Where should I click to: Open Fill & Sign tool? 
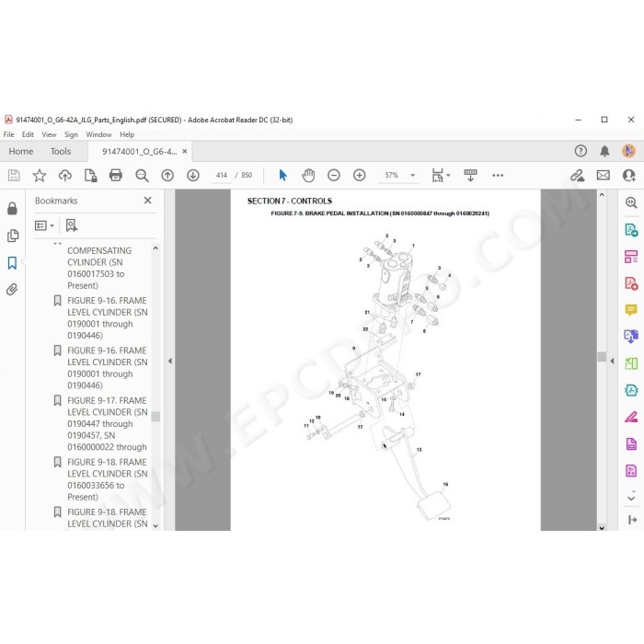631,418
